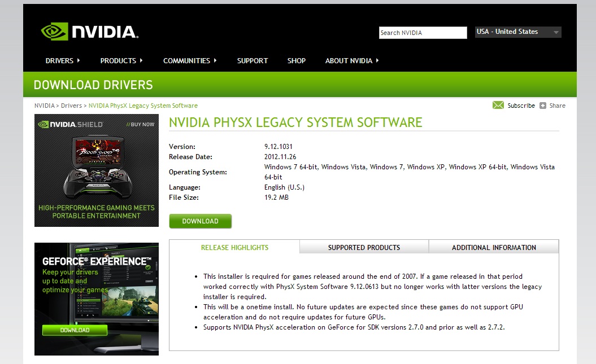
Task: Click the 'Keep your drivers up to date' text
Action: pos(75,281)
